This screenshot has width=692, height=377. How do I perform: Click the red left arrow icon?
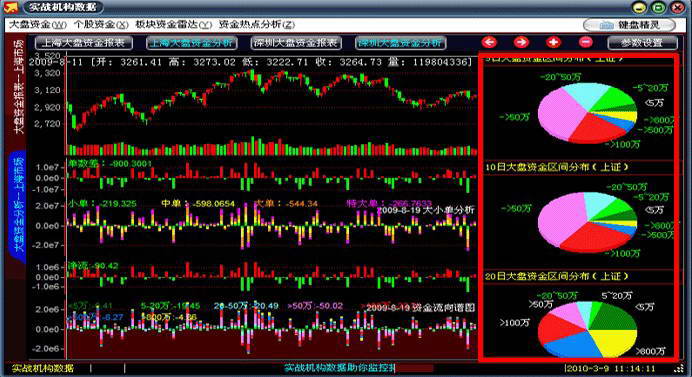[489, 42]
